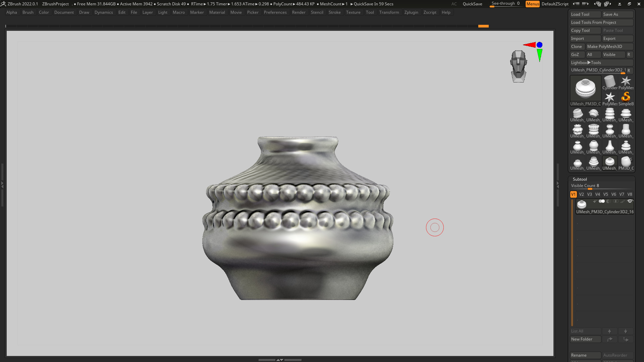Open the Render menu
The height and width of the screenshot is (362, 644).
point(299,12)
